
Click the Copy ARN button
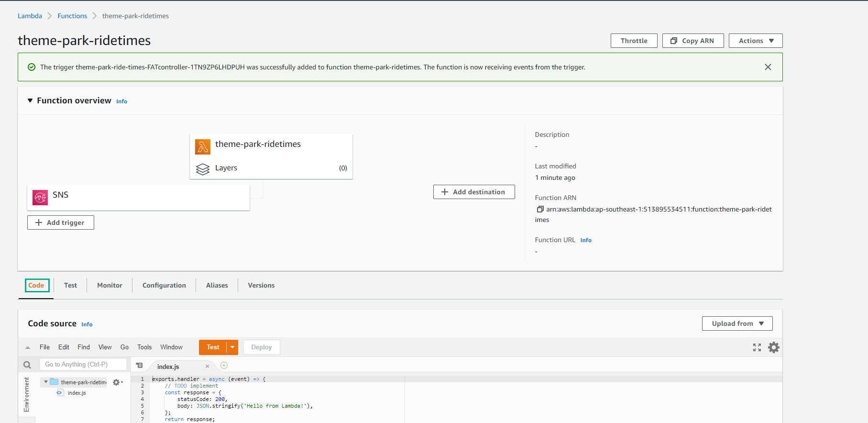(x=693, y=41)
